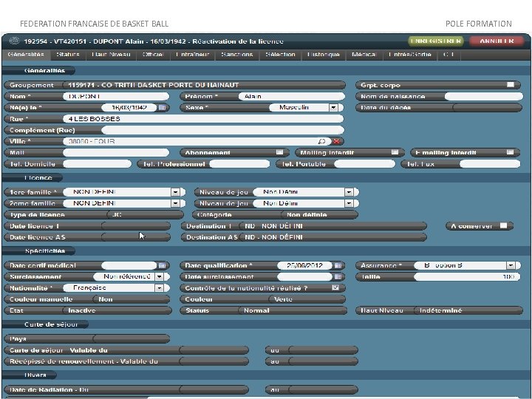Click the Tél. Domicile field
Screen dimensions: 532x399
(x=97, y=164)
